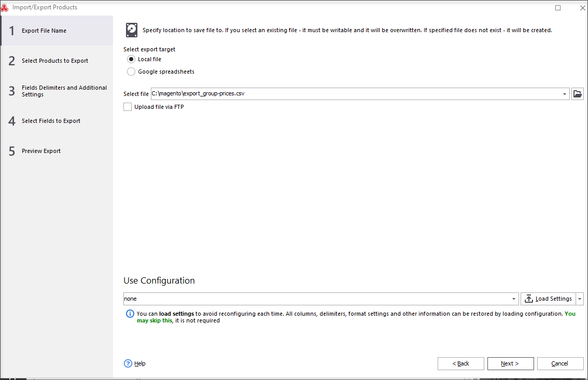Select the Google spreadsheets radio button
588x380 pixels.
(131, 72)
